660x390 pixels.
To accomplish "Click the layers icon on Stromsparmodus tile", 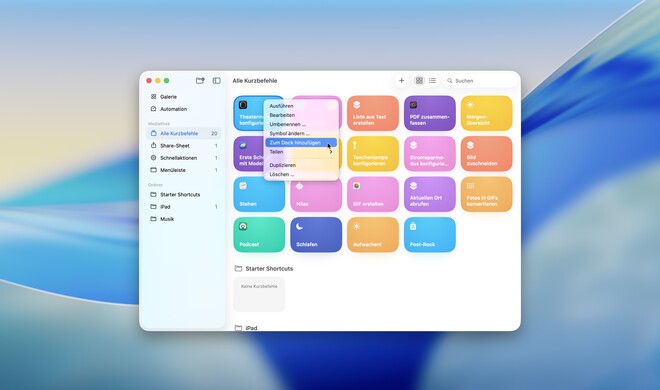I will [413, 145].
